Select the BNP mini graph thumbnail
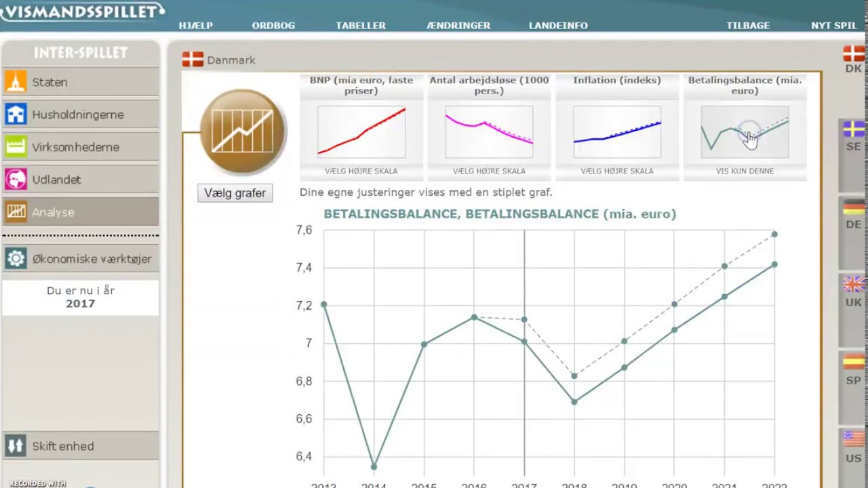The height and width of the screenshot is (488, 868). click(361, 131)
